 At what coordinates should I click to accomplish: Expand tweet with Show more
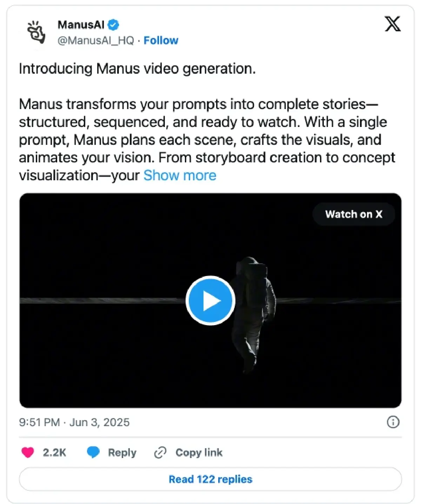180,175
